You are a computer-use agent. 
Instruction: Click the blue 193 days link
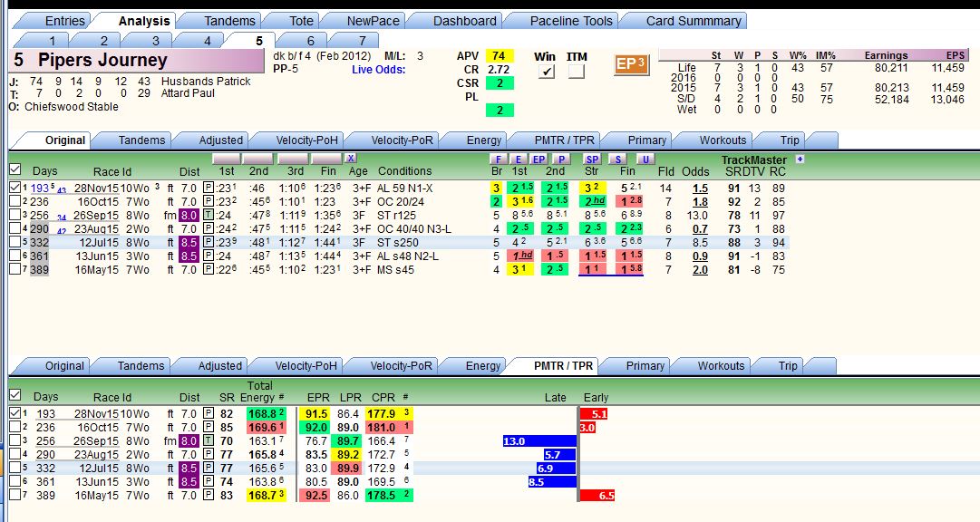[x=39, y=188]
